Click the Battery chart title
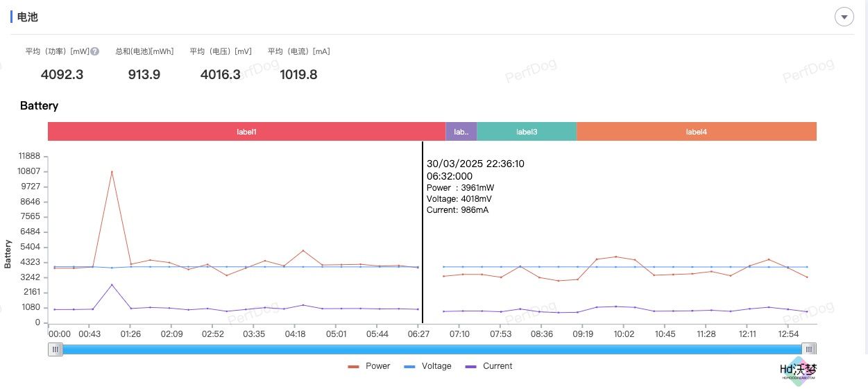 click(39, 106)
